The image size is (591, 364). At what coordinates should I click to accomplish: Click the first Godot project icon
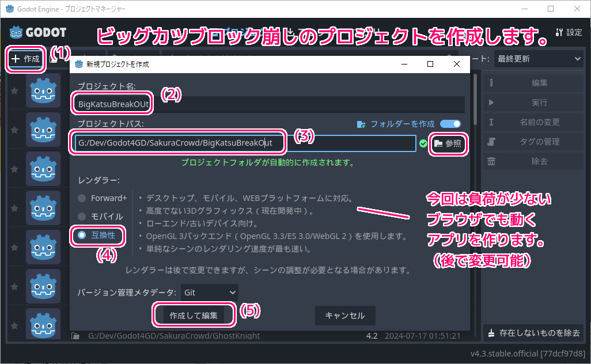pyautogui.click(x=43, y=90)
